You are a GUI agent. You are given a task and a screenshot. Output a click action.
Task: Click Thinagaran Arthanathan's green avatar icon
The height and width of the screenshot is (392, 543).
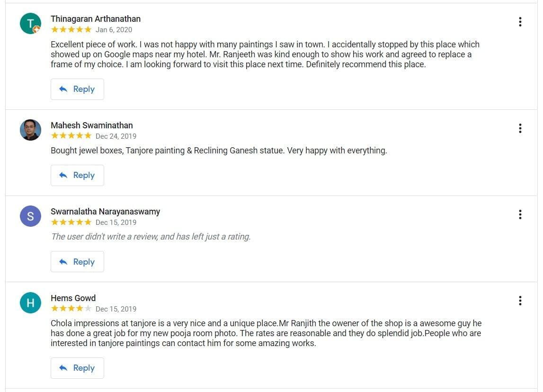click(x=30, y=23)
